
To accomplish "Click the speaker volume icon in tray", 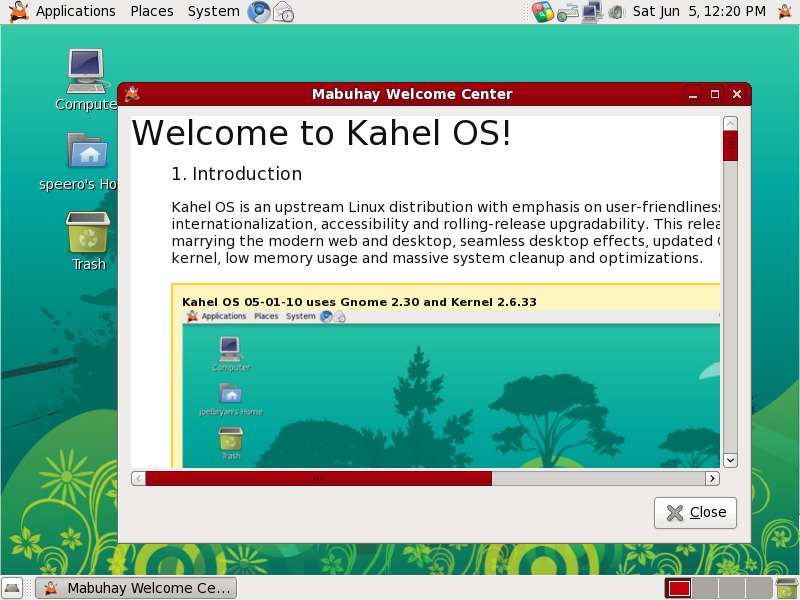I will click(x=617, y=12).
